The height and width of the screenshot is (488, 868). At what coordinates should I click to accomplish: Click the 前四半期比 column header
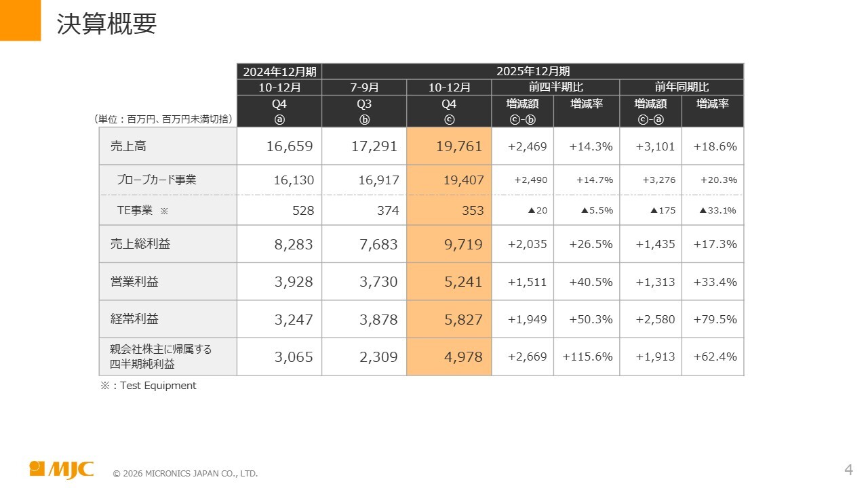(555, 87)
